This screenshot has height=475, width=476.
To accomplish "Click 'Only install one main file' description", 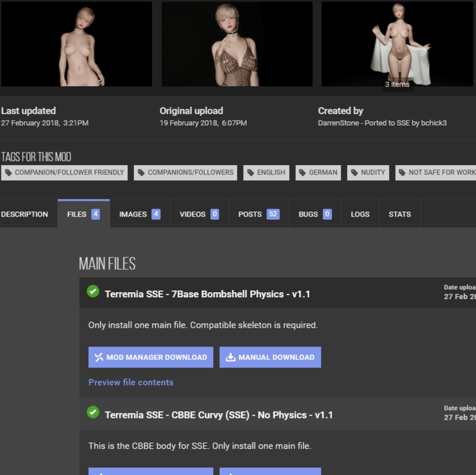I will pyautogui.click(x=203, y=325).
